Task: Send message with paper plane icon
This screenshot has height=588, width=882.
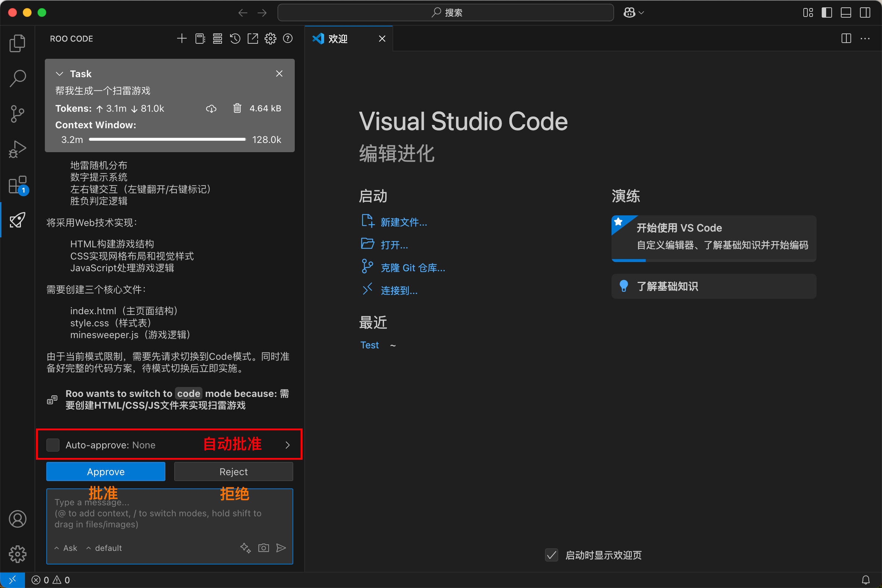Action: pyautogui.click(x=281, y=548)
